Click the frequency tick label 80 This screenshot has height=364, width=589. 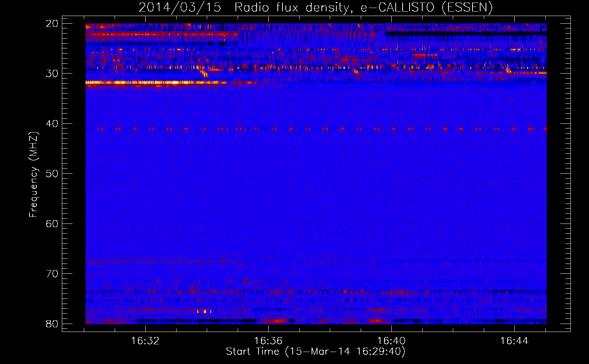click(x=52, y=324)
